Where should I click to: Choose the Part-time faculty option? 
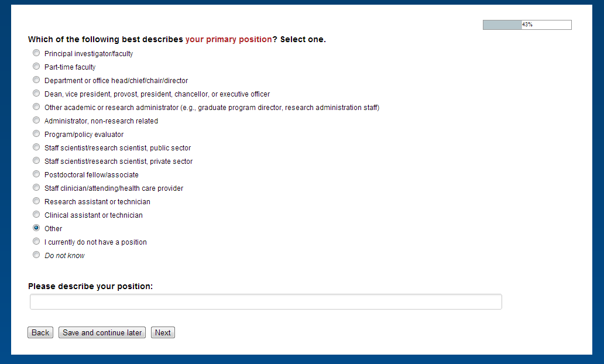point(36,67)
